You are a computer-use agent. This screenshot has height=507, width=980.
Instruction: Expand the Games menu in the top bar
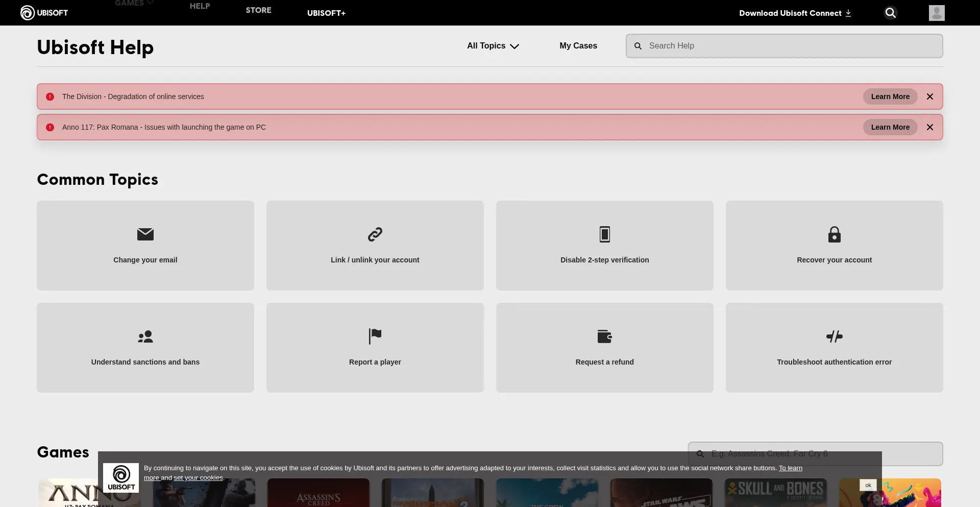[134, 4]
